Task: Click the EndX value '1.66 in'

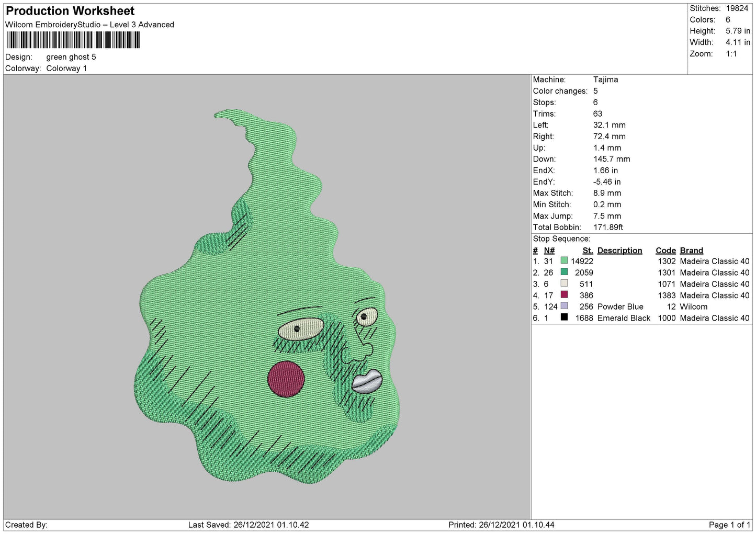Action: tap(605, 171)
